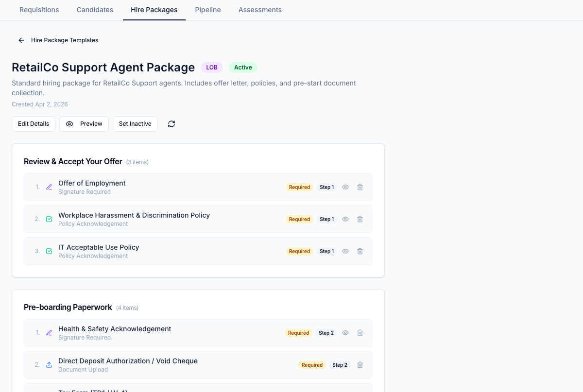View the Offer of Employment document
This screenshot has height=392, width=583.
[345, 187]
